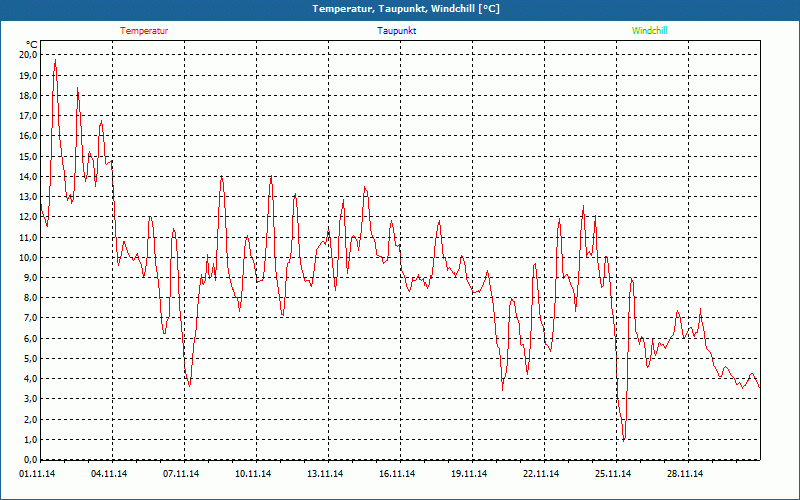Click the 01.11.14 date label
This screenshot has width=800, height=500.
pos(37,474)
